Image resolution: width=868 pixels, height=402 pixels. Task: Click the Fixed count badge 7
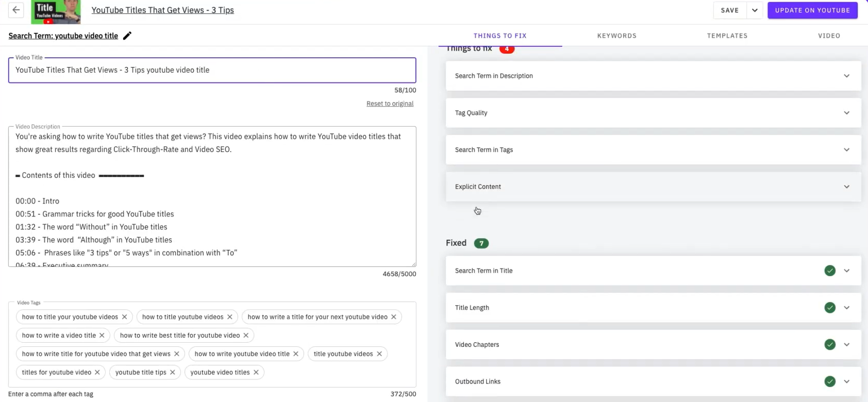click(x=481, y=243)
